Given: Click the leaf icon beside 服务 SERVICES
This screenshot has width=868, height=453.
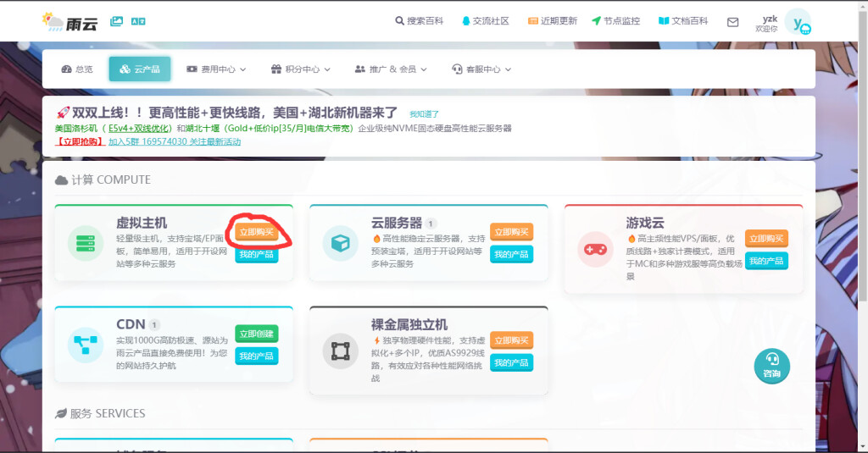Looking at the screenshot, I should (x=61, y=414).
